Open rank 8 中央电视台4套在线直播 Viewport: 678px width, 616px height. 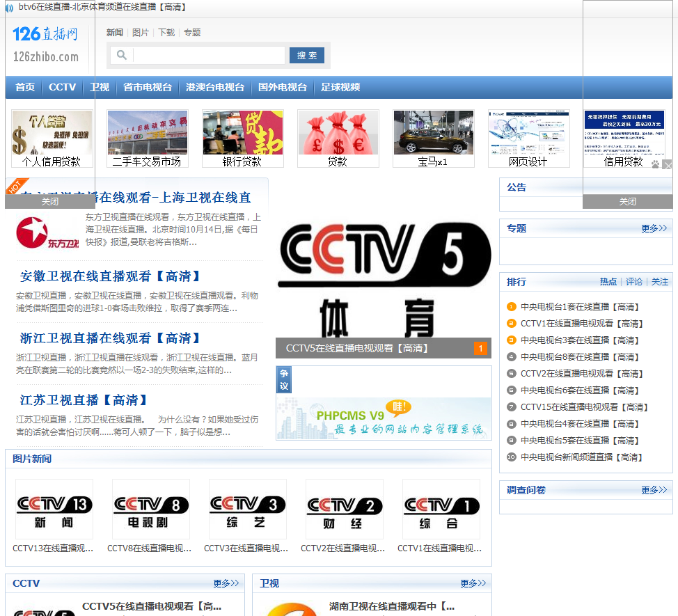click(579, 424)
